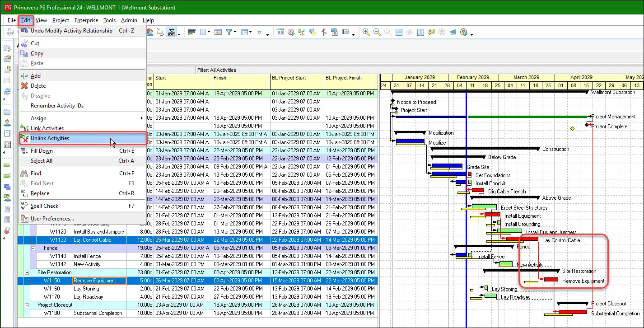Open the Project menu

coord(61,20)
